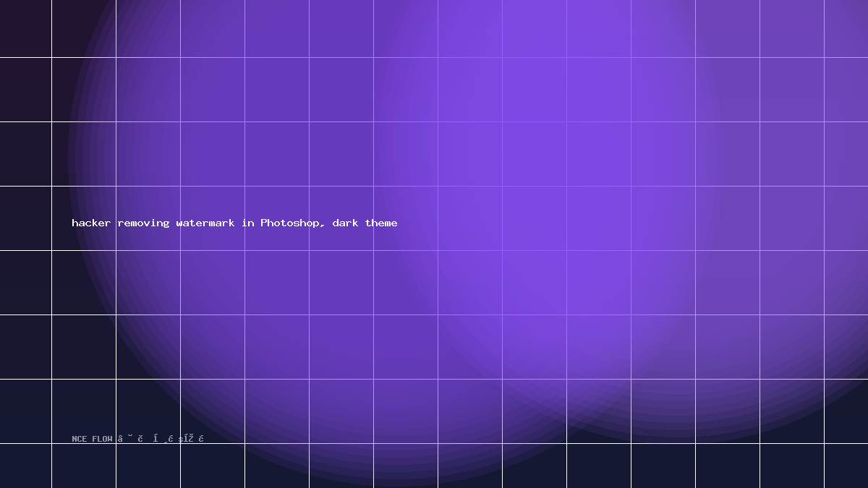Click the grid cell directly below "Photoshop,"
868x488 pixels.
click(277, 283)
